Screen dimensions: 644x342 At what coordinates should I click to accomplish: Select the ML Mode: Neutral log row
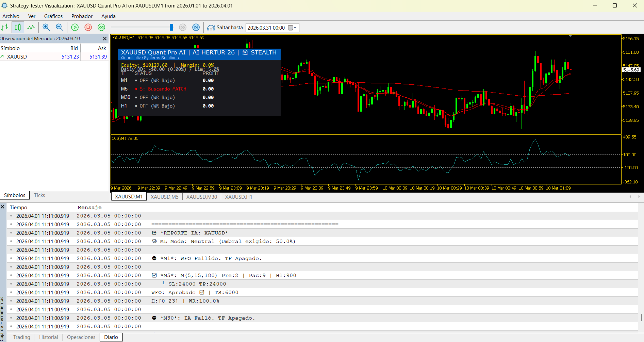(323, 241)
